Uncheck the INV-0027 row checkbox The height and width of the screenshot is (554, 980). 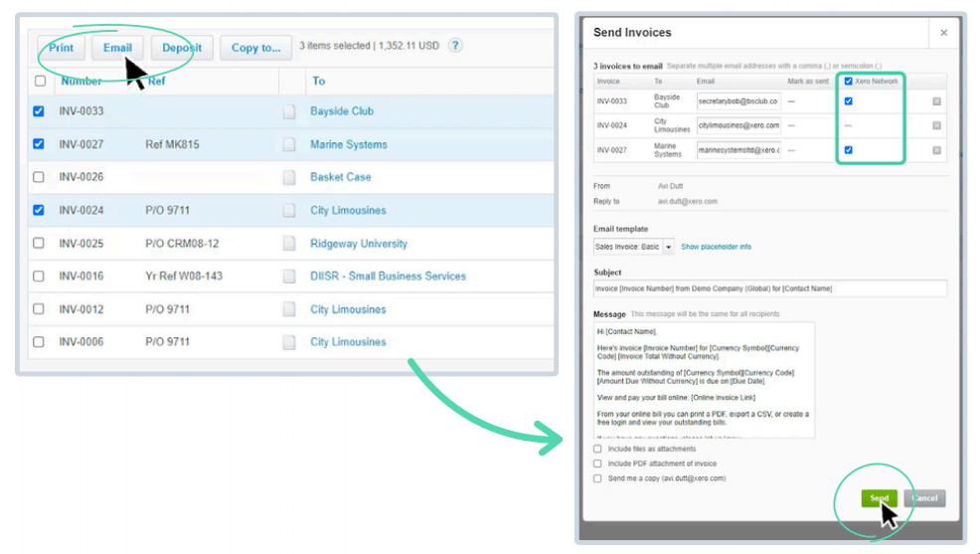(39, 144)
